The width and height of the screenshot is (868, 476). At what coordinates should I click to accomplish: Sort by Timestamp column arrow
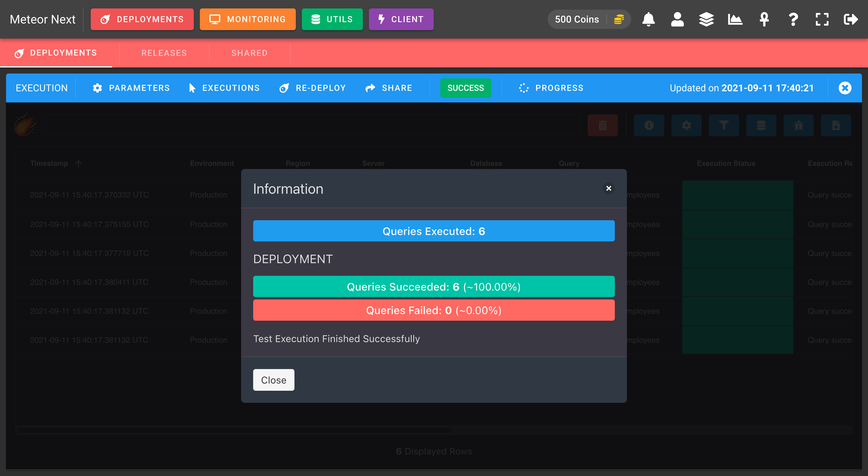click(x=79, y=164)
